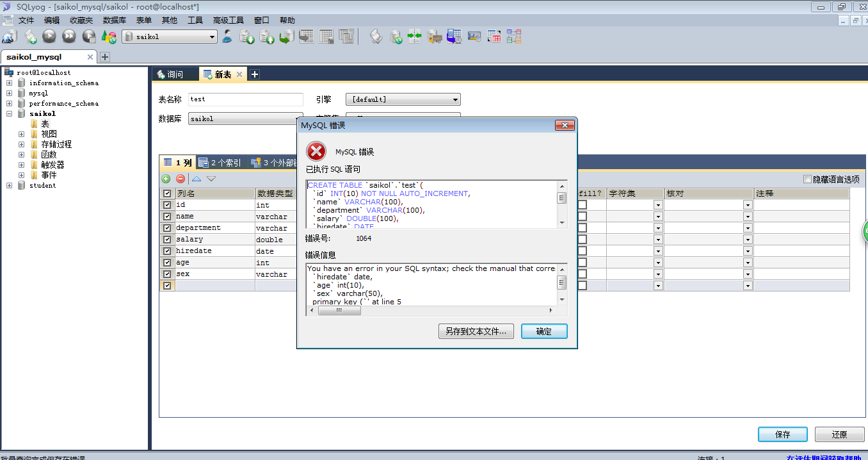This screenshot has height=460, width=868.
Task: Uncheck the salary column checkbox
Action: pyautogui.click(x=166, y=238)
